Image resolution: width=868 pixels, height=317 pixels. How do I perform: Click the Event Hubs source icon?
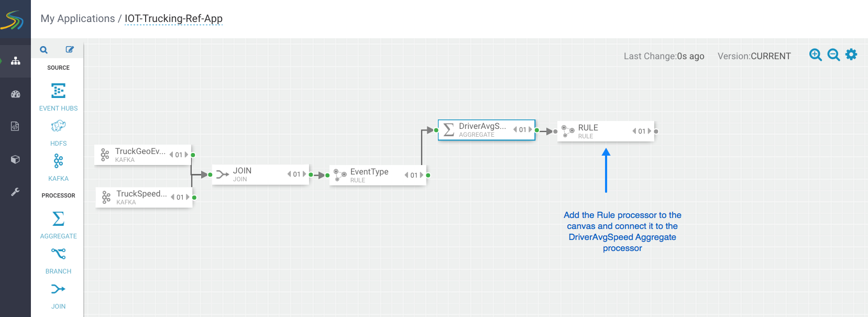click(x=58, y=91)
